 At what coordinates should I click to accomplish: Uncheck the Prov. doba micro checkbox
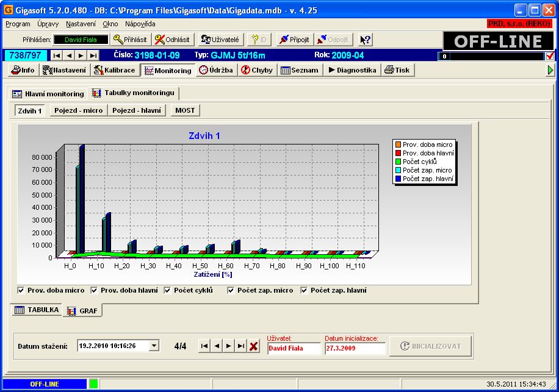[x=21, y=291]
